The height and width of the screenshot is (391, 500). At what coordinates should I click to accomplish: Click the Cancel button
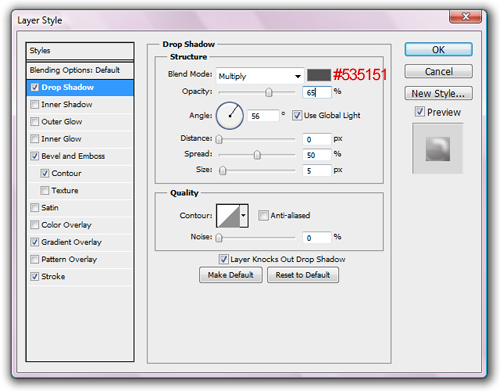(438, 71)
